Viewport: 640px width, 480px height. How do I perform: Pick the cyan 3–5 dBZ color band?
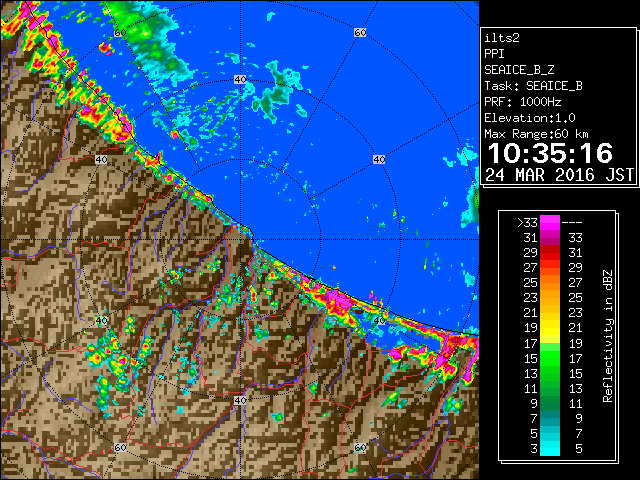pyautogui.click(x=549, y=448)
